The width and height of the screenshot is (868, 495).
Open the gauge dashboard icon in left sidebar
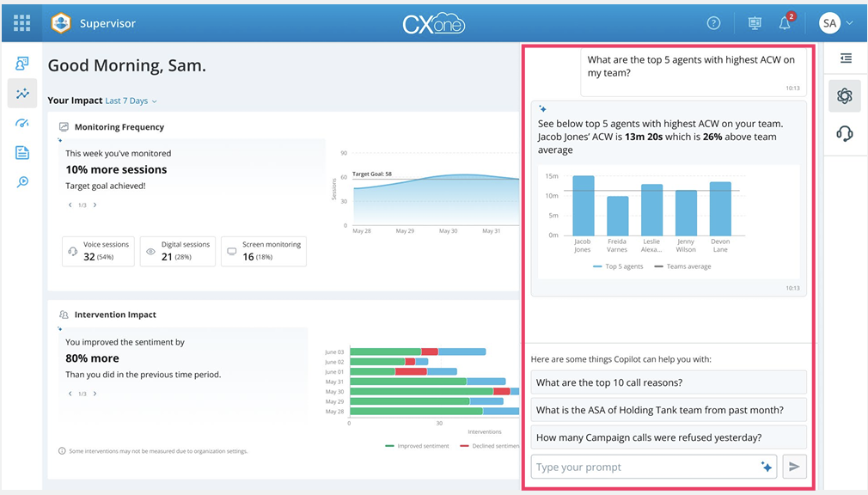tap(22, 123)
